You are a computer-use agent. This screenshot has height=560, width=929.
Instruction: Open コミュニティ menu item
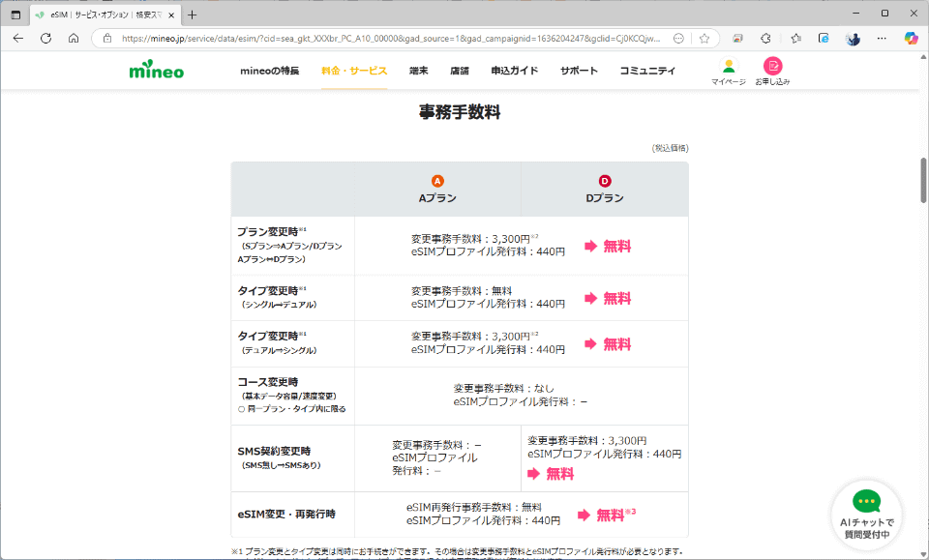(647, 71)
